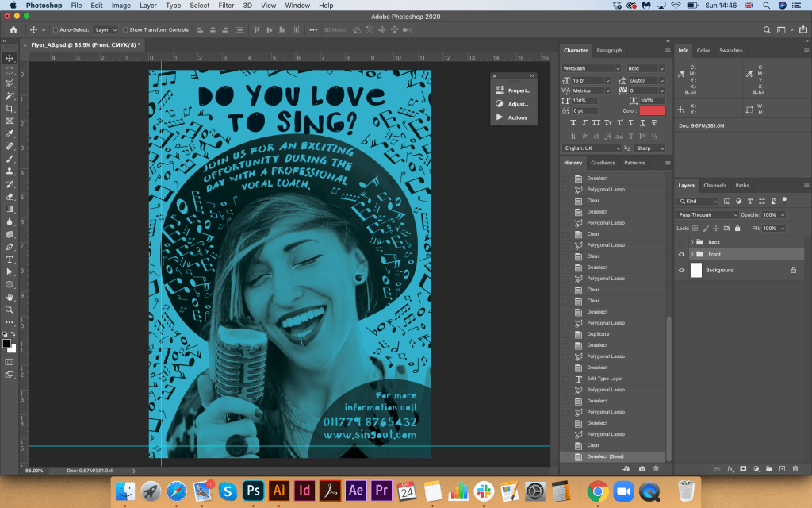Screen dimensions: 812x508
Task: Create new snapshot in History panel
Action: (x=642, y=469)
